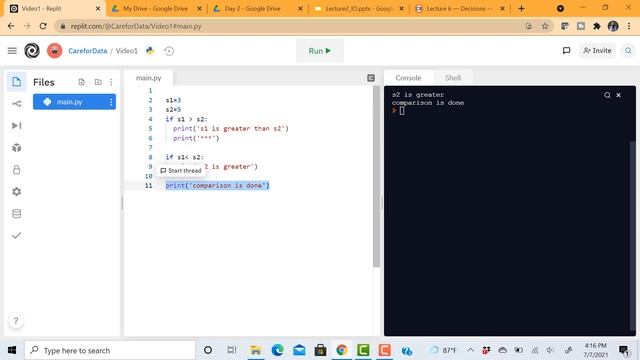Clear the console with X icon
640x360 pixels.
pos(618,95)
